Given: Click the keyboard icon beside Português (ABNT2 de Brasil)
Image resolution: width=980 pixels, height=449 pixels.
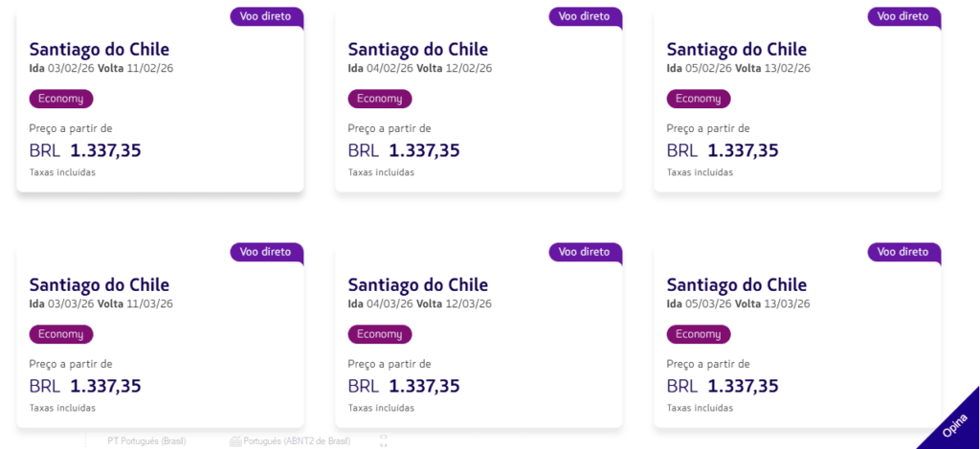Looking at the screenshot, I should pos(236,441).
